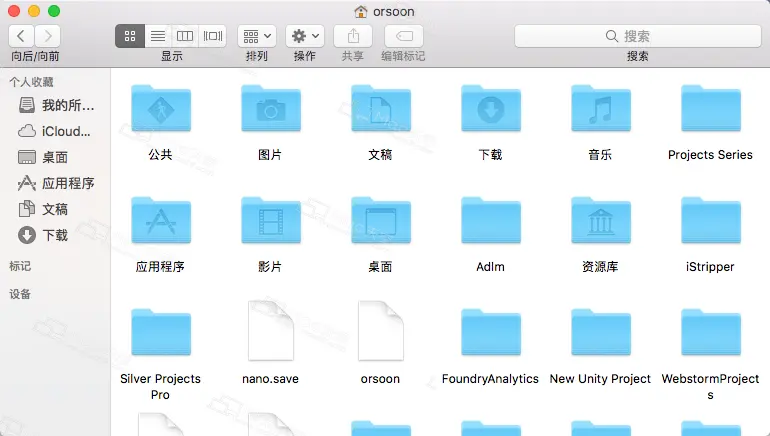Open the arrange (排列) dropdown
Viewport: 770px width, 436px height.
257,36
